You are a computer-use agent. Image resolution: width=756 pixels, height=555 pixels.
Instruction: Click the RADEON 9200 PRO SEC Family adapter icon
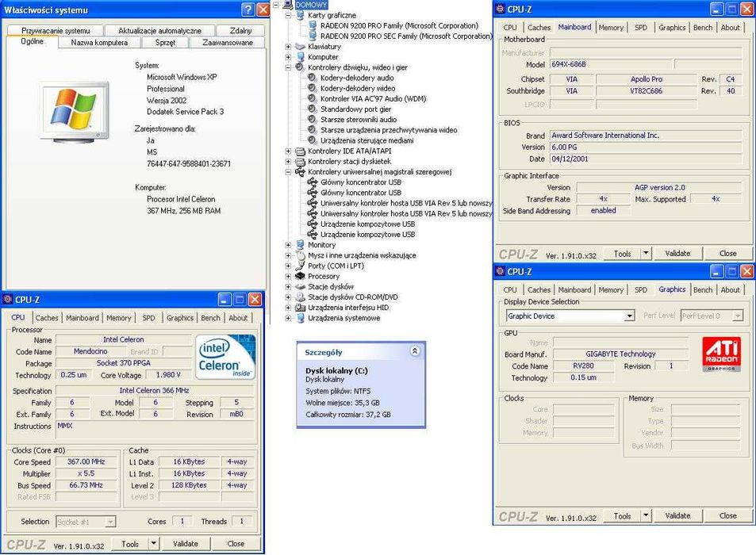click(x=313, y=36)
